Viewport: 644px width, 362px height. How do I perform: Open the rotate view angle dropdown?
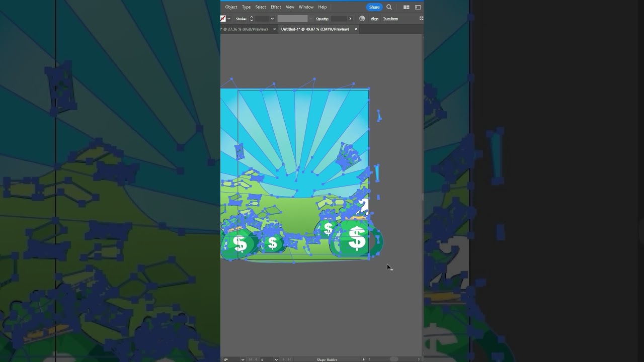[x=243, y=359]
